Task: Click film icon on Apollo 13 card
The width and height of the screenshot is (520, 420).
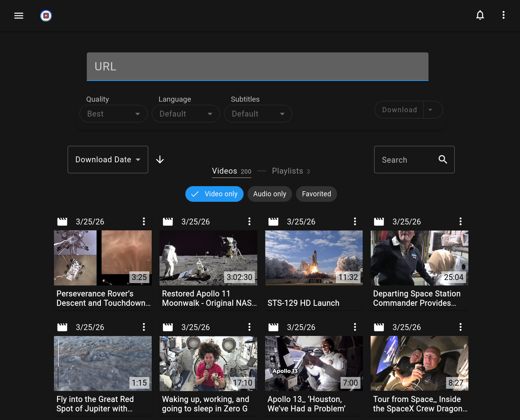Action: pos(273,327)
